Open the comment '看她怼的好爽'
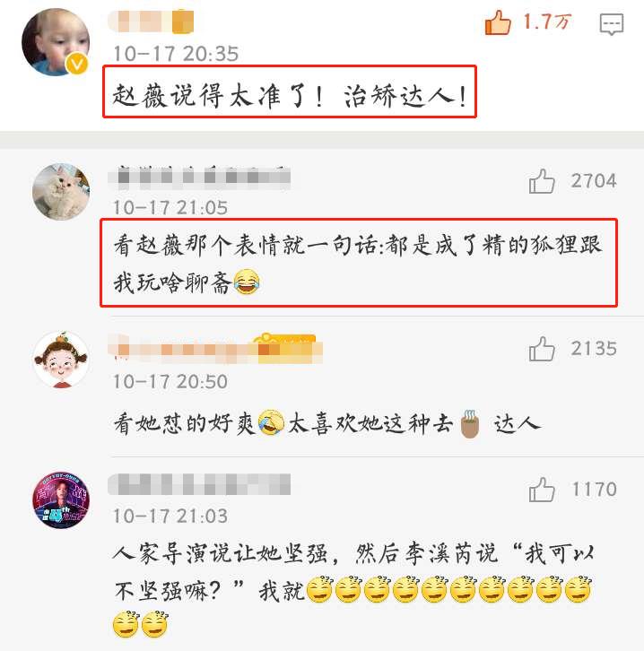The height and width of the screenshot is (651, 644). (x=327, y=423)
